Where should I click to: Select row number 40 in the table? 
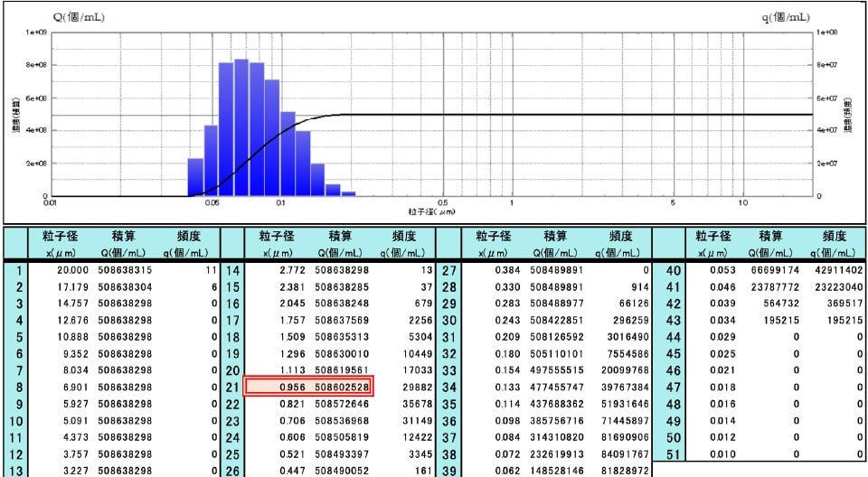tap(673, 270)
